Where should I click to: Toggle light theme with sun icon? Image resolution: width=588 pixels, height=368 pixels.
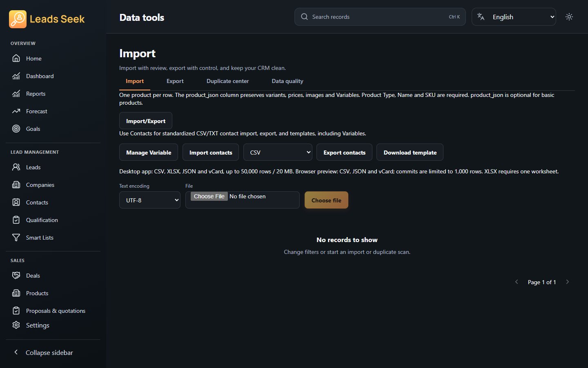click(x=569, y=17)
